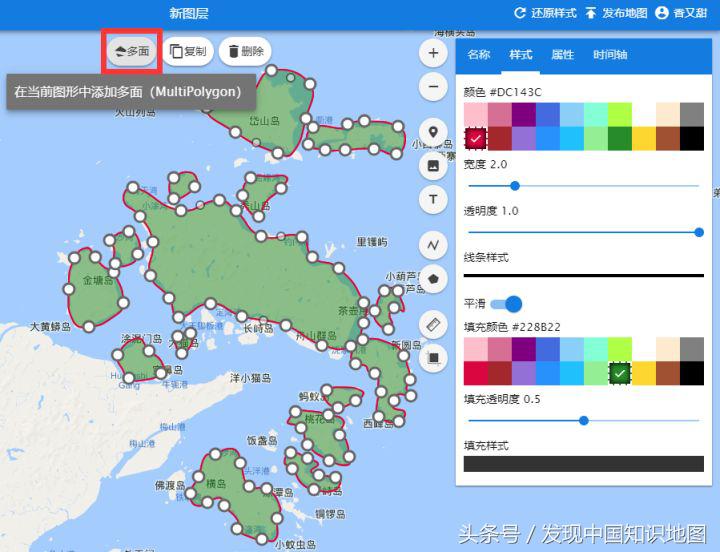Pick gold yellow in the 颜色 stroke palette
This screenshot has height=552, width=720.
pyautogui.click(x=644, y=138)
